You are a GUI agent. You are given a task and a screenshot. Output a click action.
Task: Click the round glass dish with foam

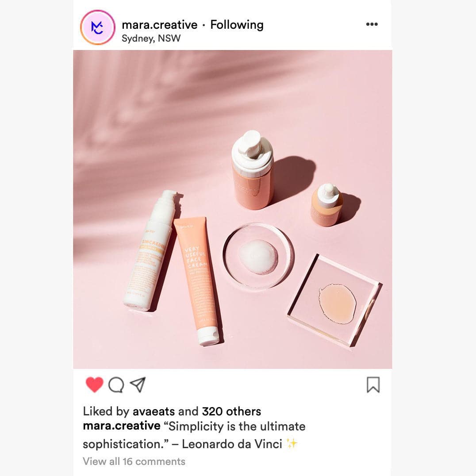[x=259, y=256]
